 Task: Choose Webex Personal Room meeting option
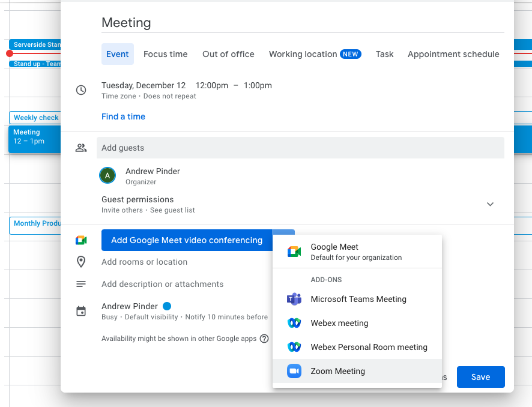357,347
